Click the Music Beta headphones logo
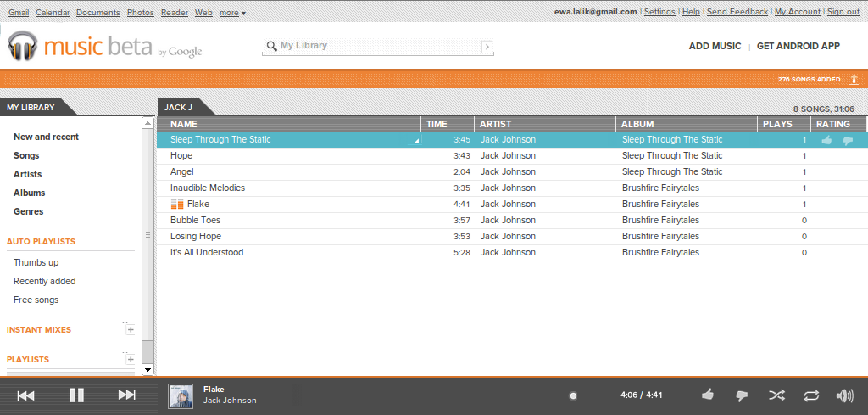Image resolution: width=868 pixels, height=415 pixels. coord(23,46)
